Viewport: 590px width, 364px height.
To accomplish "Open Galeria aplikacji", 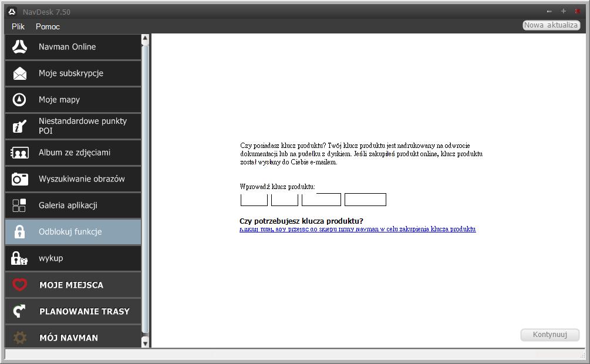I will 73,205.
